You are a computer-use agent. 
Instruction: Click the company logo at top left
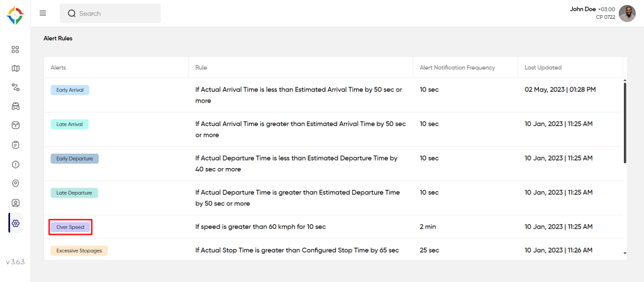pos(16,15)
